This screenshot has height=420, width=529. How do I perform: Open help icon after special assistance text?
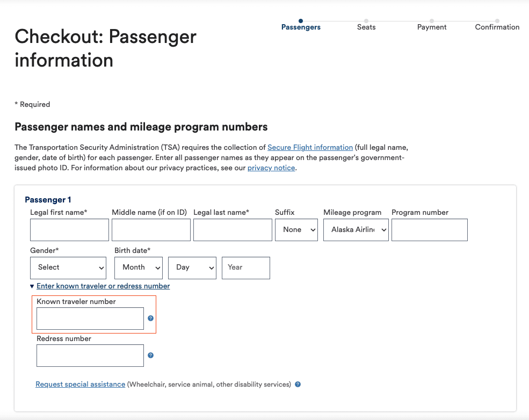pyautogui.click(x=298, y=384)
